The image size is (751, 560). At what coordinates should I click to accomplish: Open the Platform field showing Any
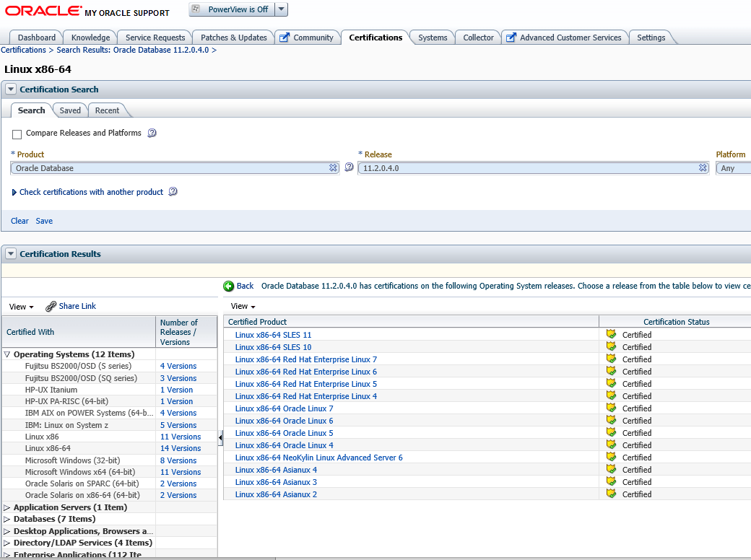(x=733, y=168)
